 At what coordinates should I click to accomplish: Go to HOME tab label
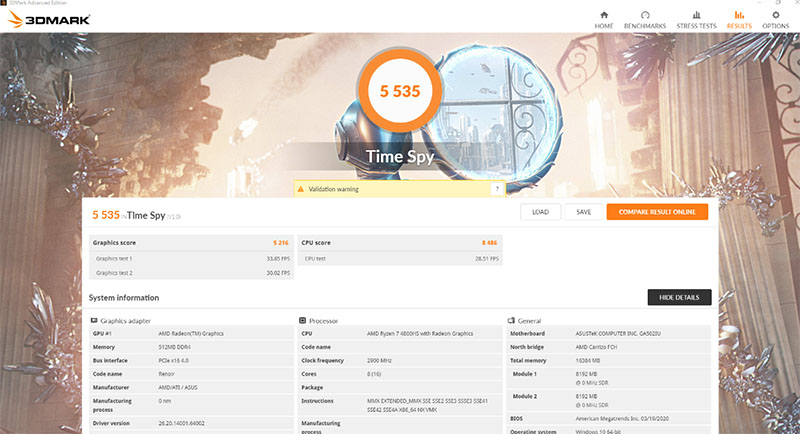point(604,26)
